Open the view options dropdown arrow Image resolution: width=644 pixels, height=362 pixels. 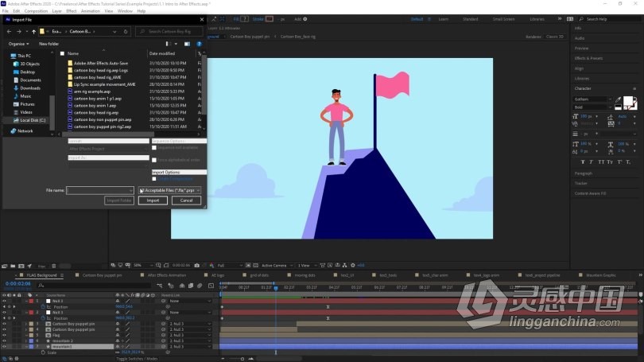pos(177,44)
